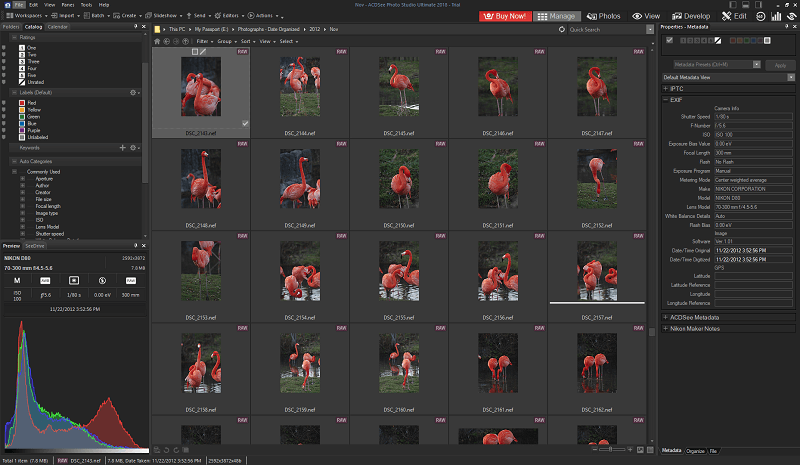The width and height of the screenshot is (800, 465).
Task: Click the yellow folder icon in path bar
Action: [157, 29]
